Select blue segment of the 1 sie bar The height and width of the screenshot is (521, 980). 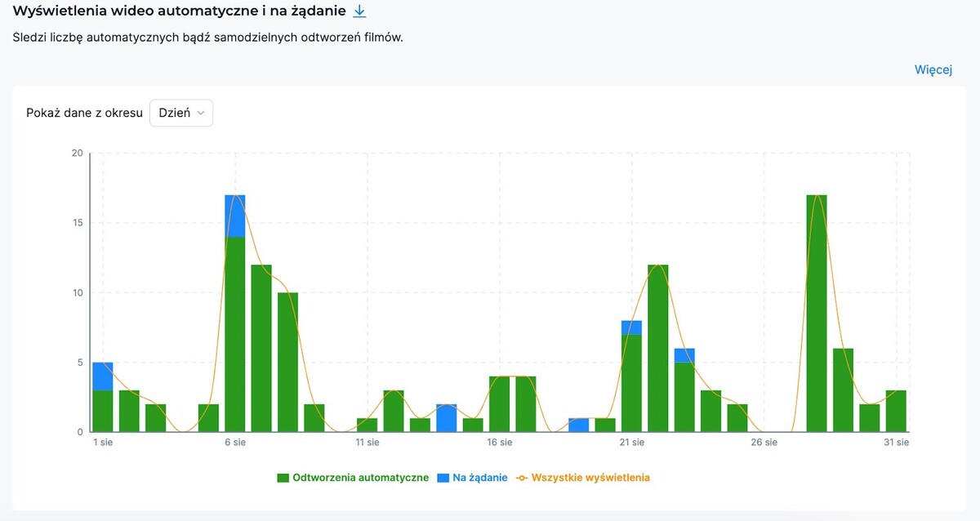(103, 376)
